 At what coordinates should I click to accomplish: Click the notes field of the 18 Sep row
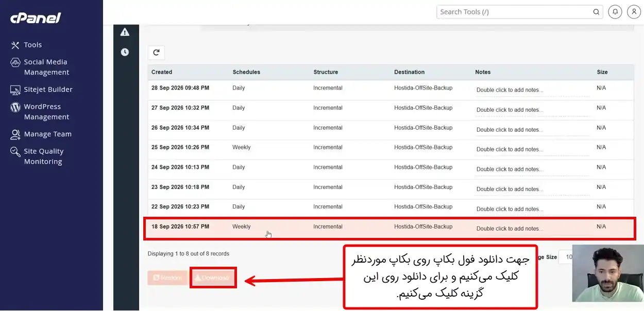tap(533, 229)
